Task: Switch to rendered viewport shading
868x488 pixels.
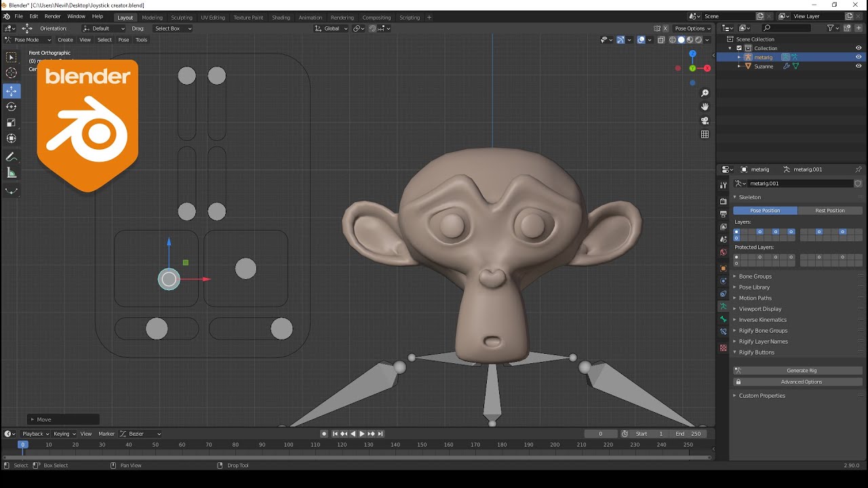Action: pos(698,40)
